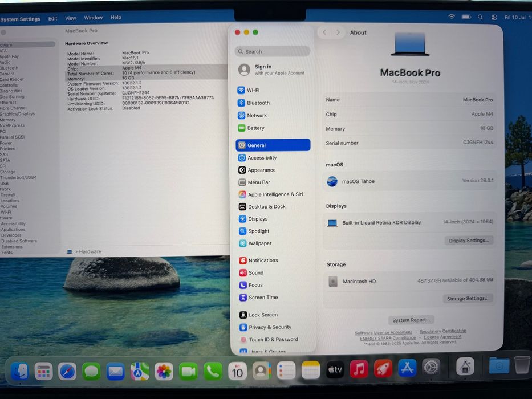Click the Spotlight search icon in menu bar
The height and width of the screenshot is (399, 532).
pos(480,17)
